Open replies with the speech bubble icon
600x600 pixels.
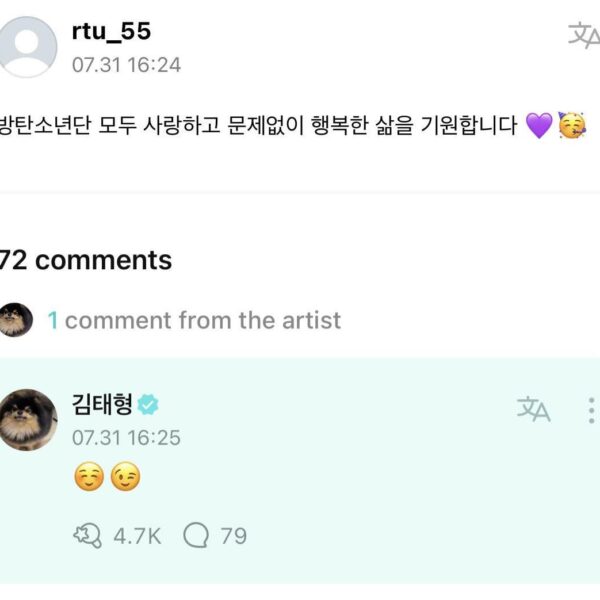click(196, 536)
